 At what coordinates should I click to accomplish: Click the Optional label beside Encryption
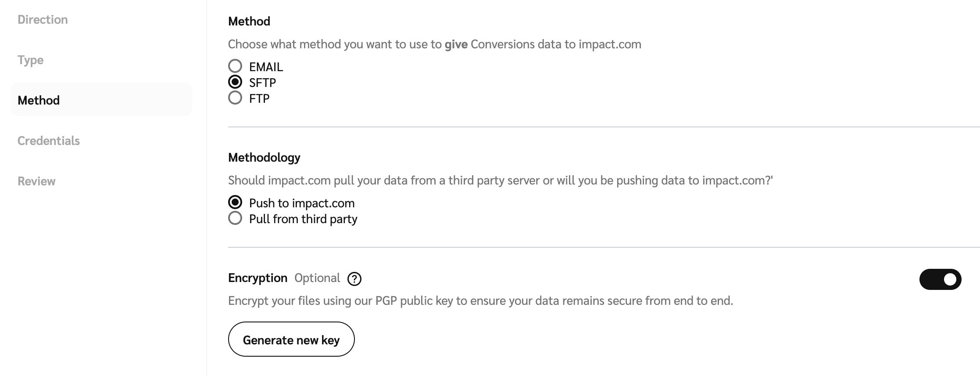point(317,278)
